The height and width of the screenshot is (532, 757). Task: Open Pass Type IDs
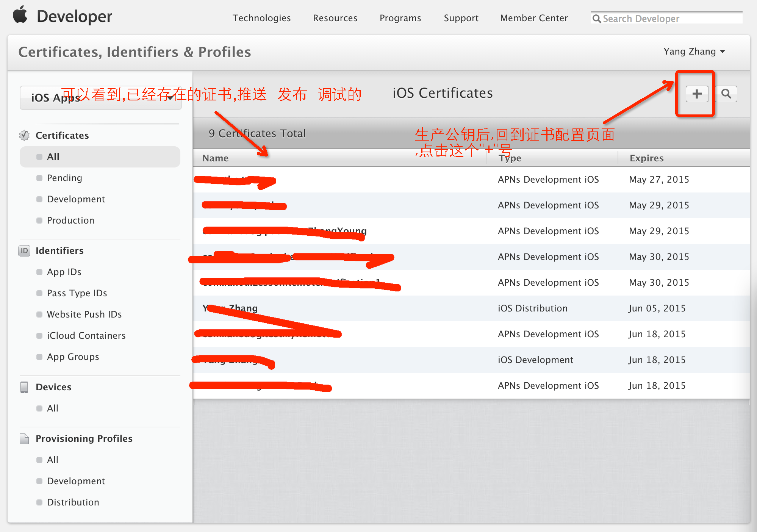(77, 293)
